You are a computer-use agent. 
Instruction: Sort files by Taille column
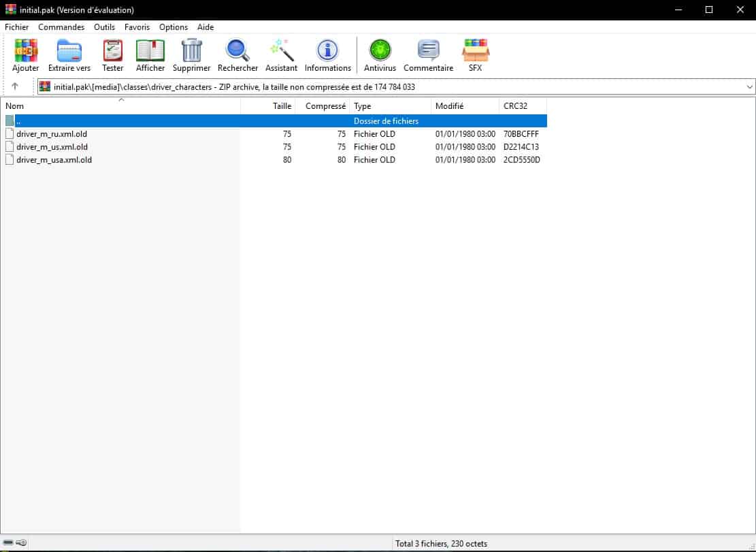[x=282, y=106]
